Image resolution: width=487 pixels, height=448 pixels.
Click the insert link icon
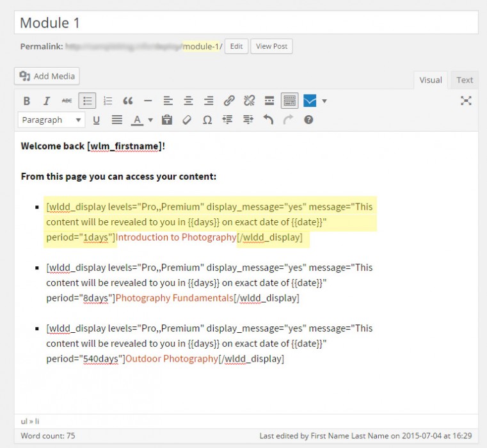click(229, 101)
